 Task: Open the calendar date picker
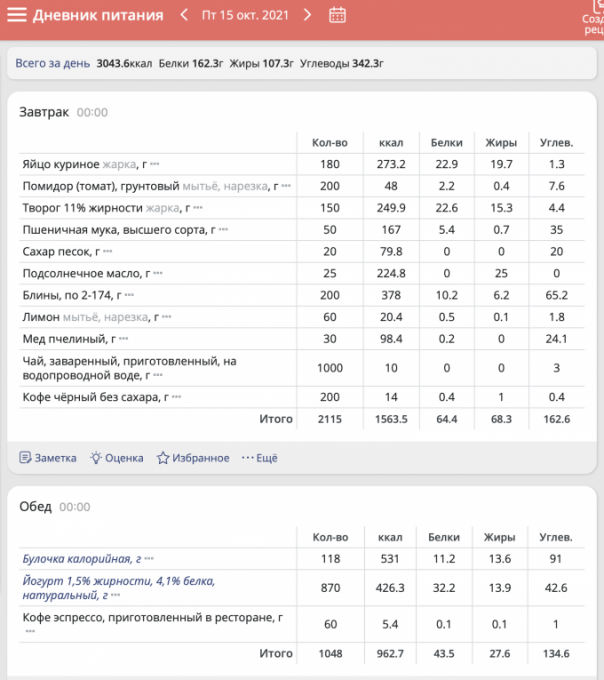click(x=337, y=15)
